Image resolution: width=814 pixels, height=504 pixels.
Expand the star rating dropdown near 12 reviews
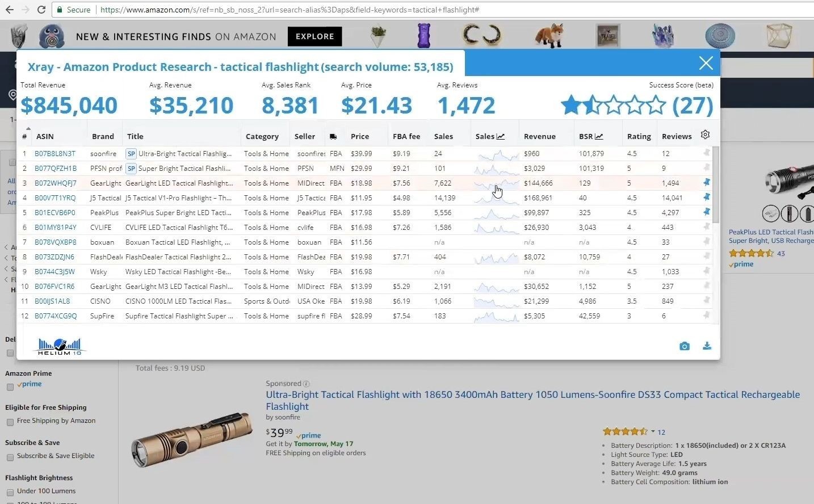click(x=653, y=431)
